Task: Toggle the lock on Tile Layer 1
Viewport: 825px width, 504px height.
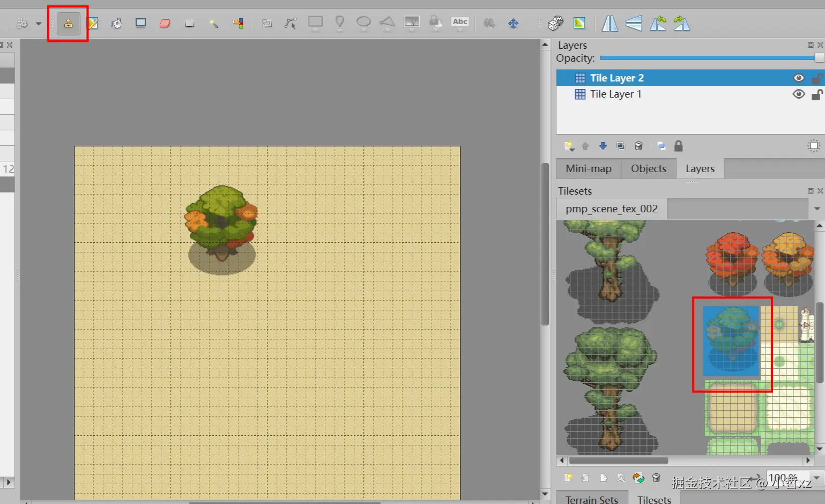Action: 816,95
